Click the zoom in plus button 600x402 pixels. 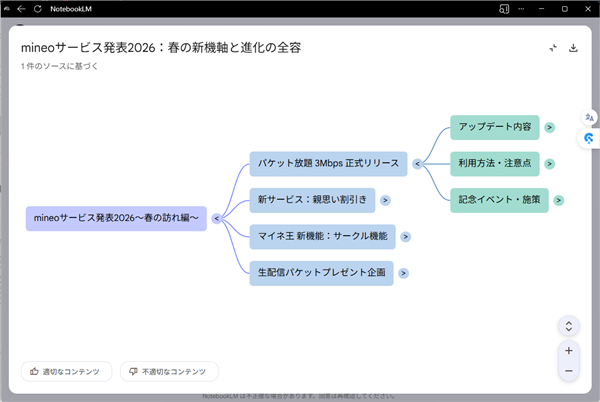coord(568,351)
